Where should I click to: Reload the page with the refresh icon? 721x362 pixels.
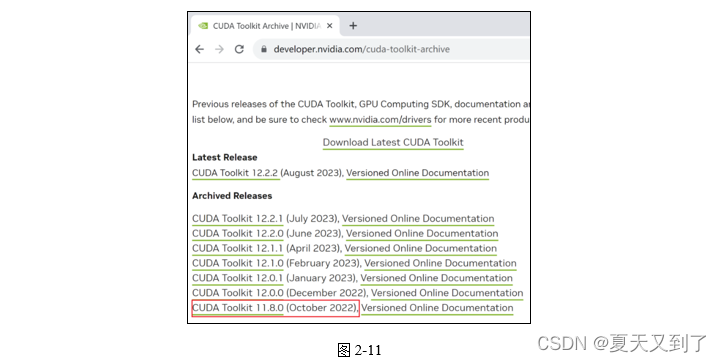[x=239, y=49]
